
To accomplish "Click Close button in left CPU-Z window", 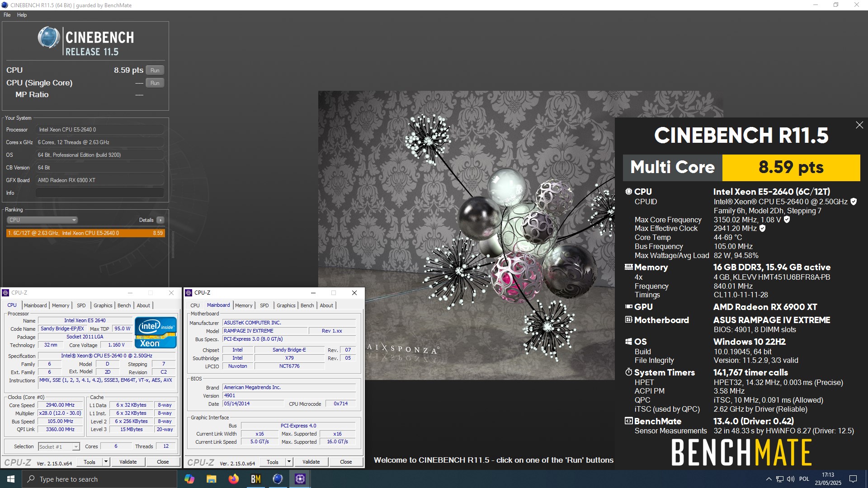I will (x=163, y=462).
